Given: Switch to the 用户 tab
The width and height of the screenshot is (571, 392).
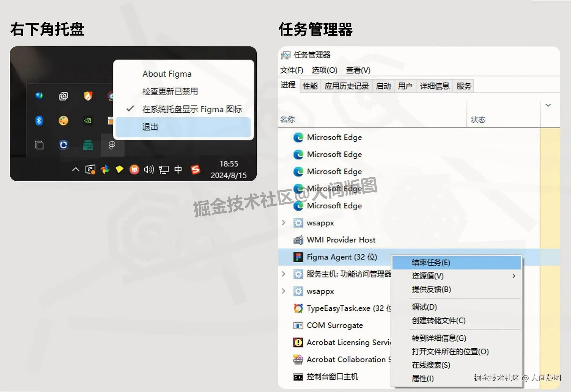Looking at the screenshot, I should point(405,86).
